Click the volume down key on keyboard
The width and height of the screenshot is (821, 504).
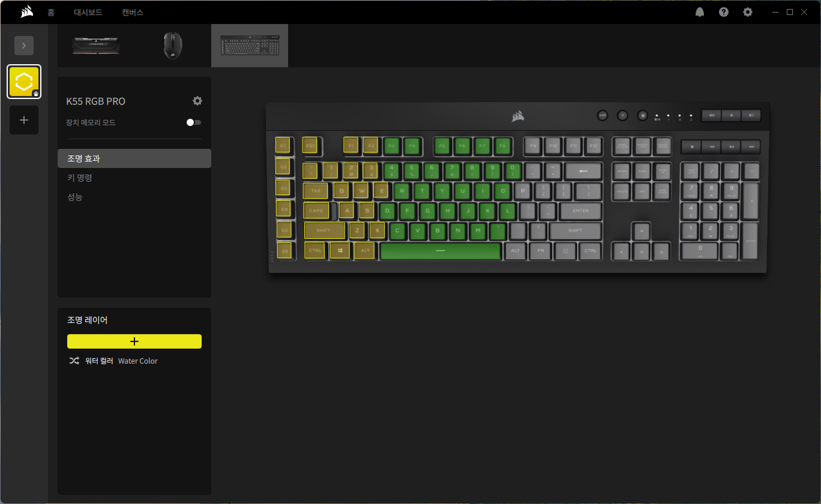tap(731, 115)
